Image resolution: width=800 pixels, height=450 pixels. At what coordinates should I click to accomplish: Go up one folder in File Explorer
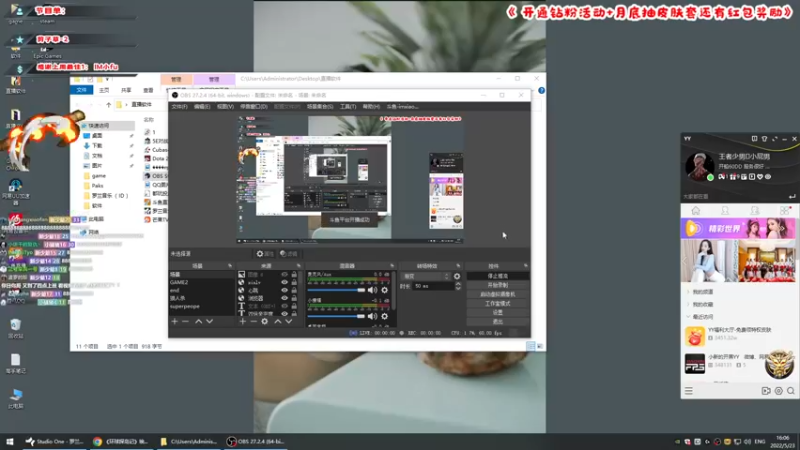click(108, 105)
